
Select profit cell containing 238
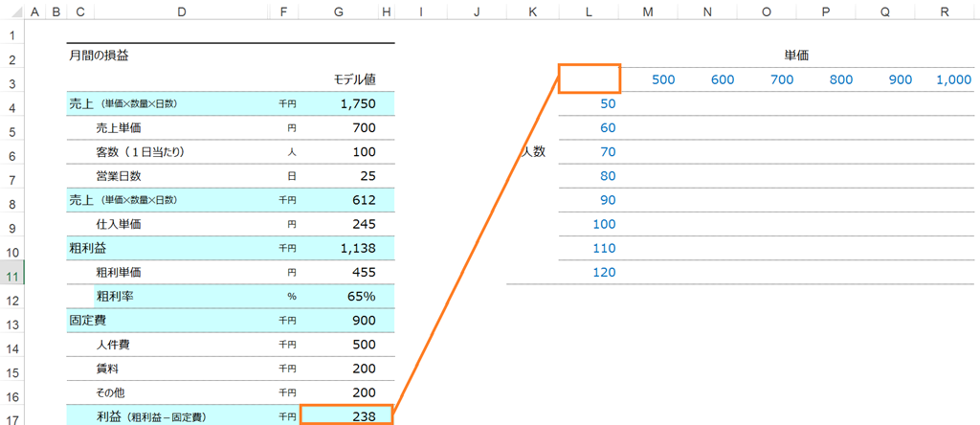pos(346,416)
